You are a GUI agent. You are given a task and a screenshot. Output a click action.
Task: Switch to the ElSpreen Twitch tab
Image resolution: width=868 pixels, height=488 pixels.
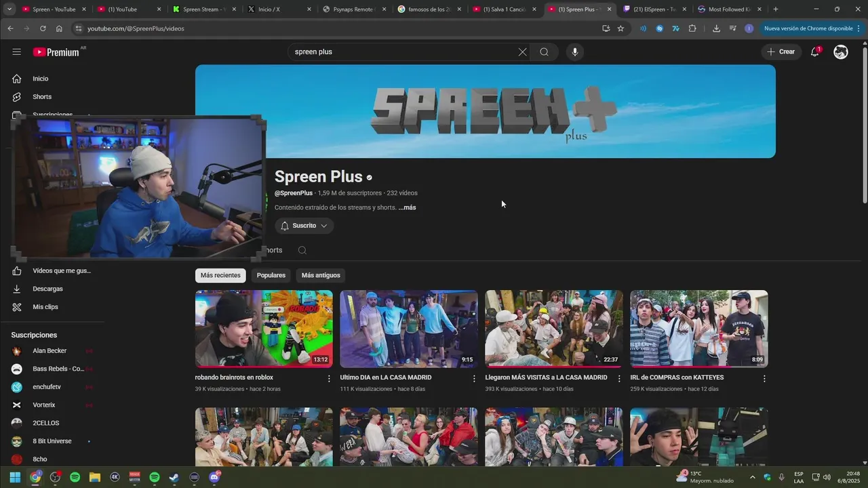click(x=654, y=9)
